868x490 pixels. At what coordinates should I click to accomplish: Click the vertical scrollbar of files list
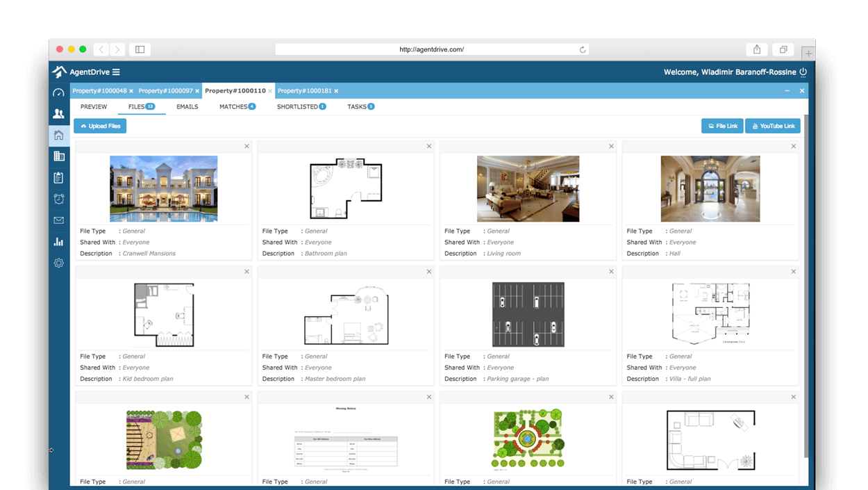[x=806, y=285]
